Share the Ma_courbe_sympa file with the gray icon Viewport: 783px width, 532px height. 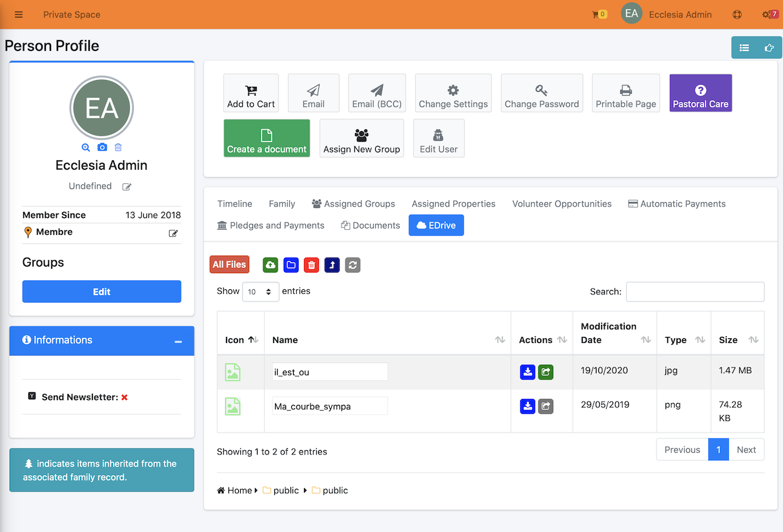pos(546,406)
